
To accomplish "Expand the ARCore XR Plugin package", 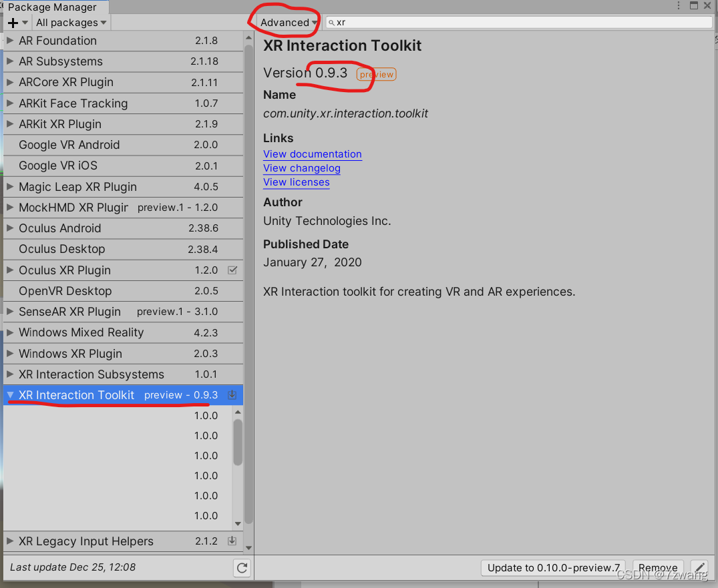I will (x=9, y=82).
